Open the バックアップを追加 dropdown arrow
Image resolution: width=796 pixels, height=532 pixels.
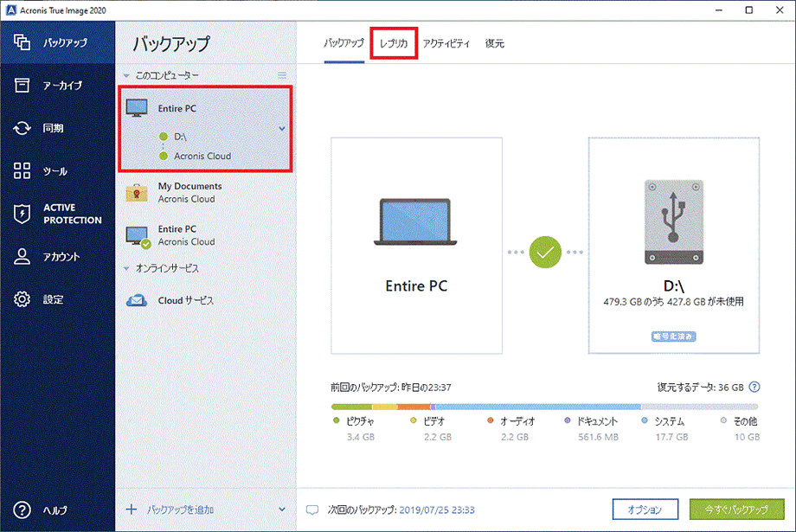[282, 510]
